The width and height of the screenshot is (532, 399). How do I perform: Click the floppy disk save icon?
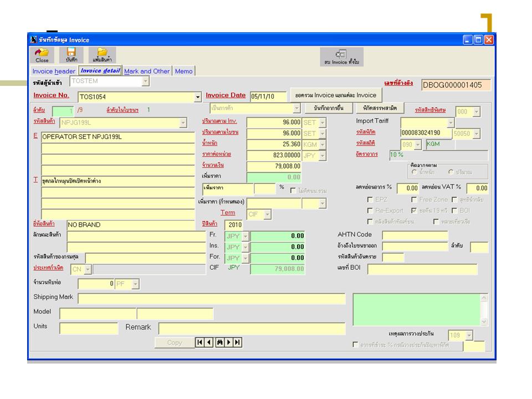71,54
